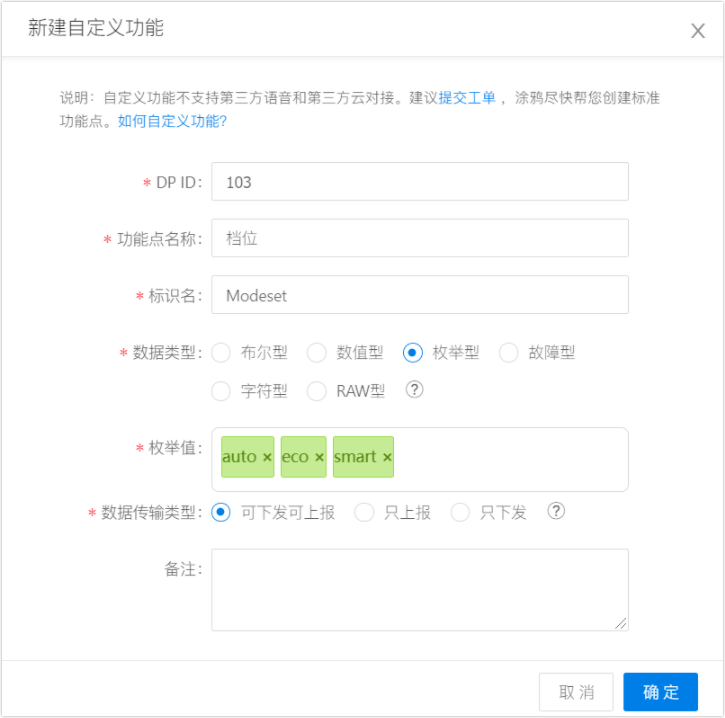The height and width of the screenshot is (718, 725).
Task: Select 只下发 transfer type
Action: point(460,512)
